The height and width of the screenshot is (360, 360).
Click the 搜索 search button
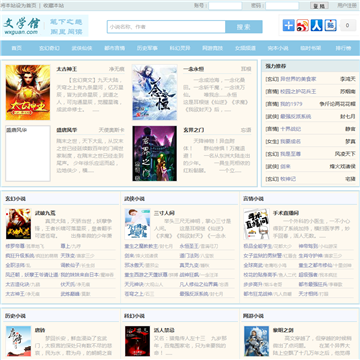pos(244,27)
